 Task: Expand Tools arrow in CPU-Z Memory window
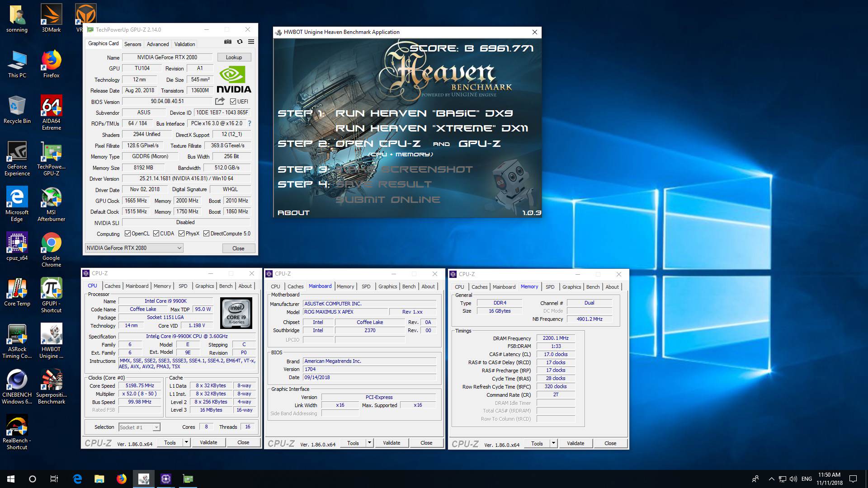coord(553,443)
